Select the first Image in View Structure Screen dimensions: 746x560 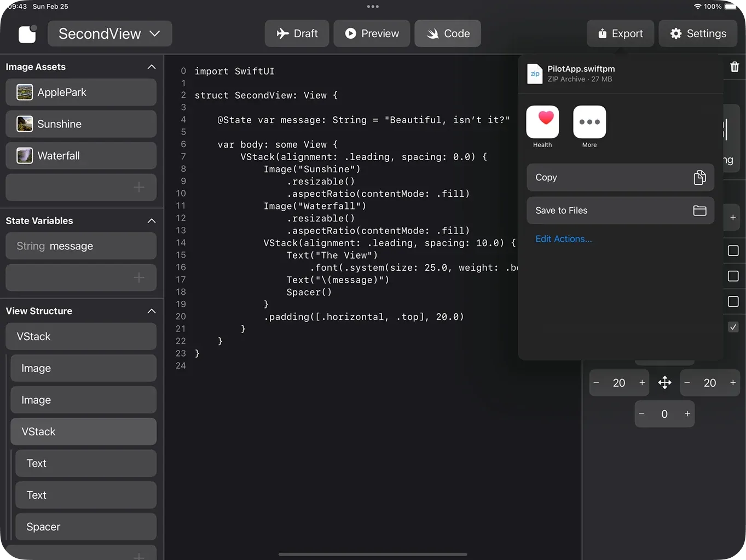point(83,368)
